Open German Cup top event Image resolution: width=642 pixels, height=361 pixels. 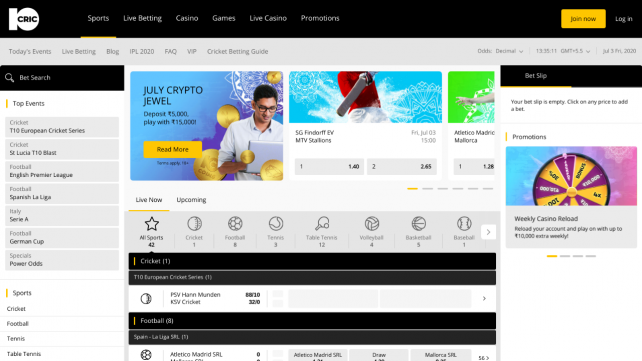tap(62, 237)
